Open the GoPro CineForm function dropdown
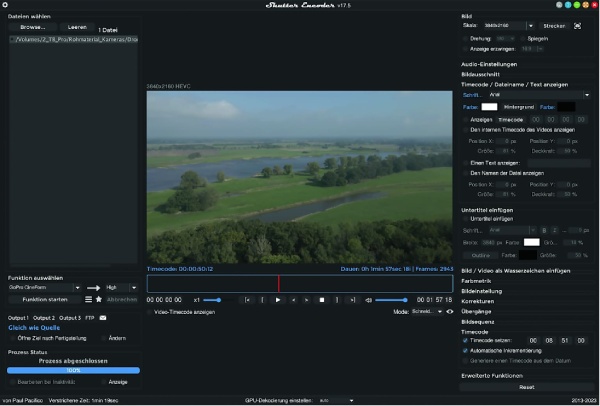 (44, 287)
